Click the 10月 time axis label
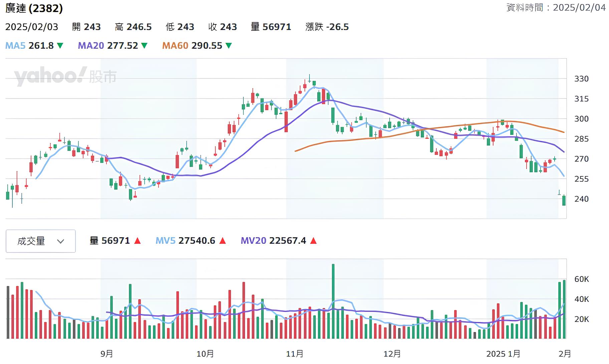The width and height of the screenshot is (609, 364). point(205,354)
